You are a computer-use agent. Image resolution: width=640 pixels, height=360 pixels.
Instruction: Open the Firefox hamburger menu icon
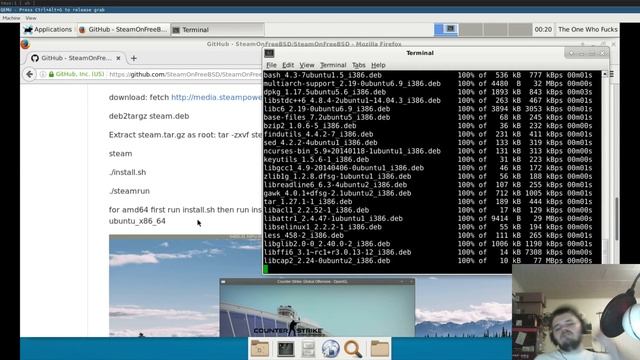612,74
